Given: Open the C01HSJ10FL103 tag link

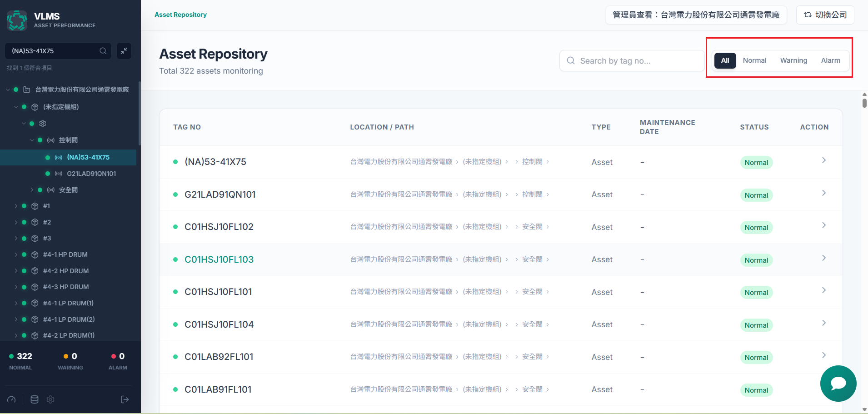Looking at the screenshot, I should [x=219, y=259].
